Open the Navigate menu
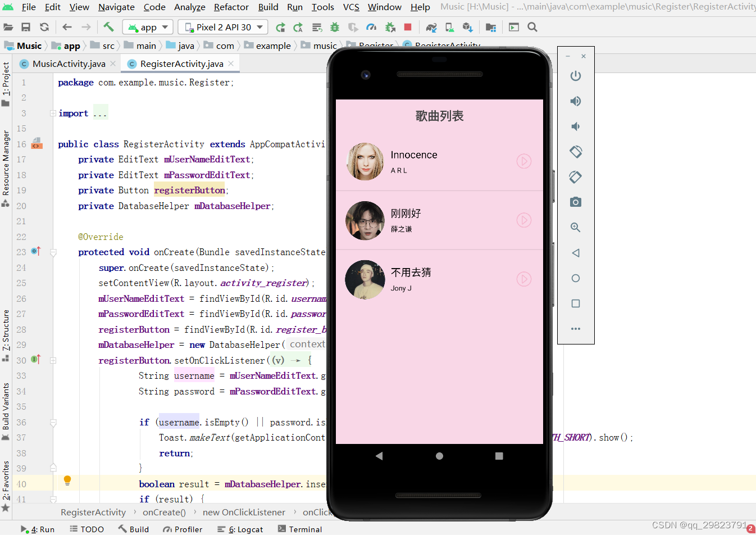The height and width of the screenshot is (535, 756). point(116,7)
